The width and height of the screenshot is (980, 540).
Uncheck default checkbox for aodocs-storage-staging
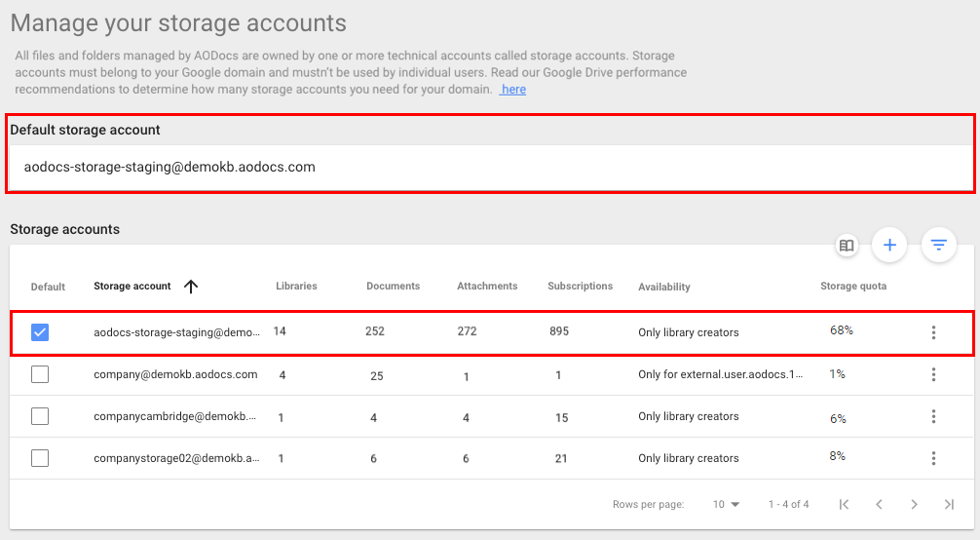pyautogui.click(x=39, y=332)
